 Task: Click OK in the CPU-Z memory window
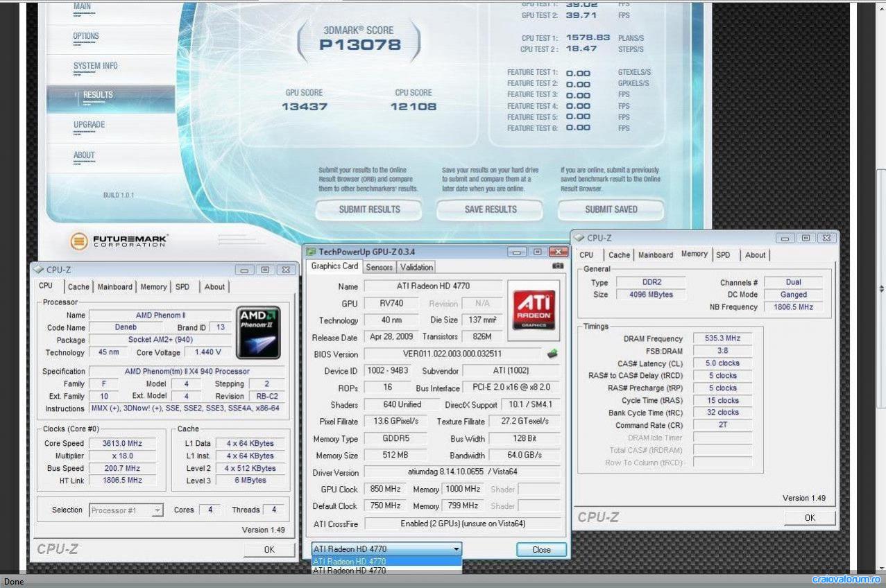810,518
